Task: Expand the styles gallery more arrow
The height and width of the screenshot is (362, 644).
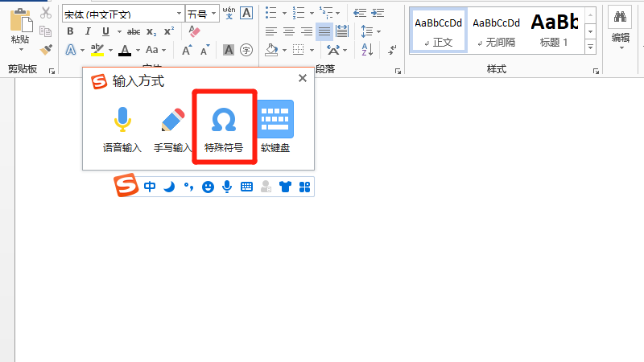Action: 590,47
